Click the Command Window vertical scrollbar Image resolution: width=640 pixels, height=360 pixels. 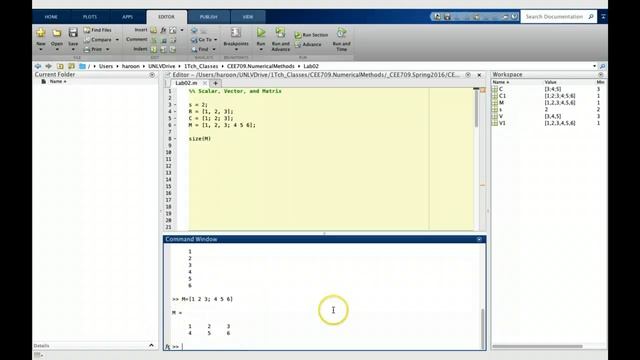pos(482,329)
